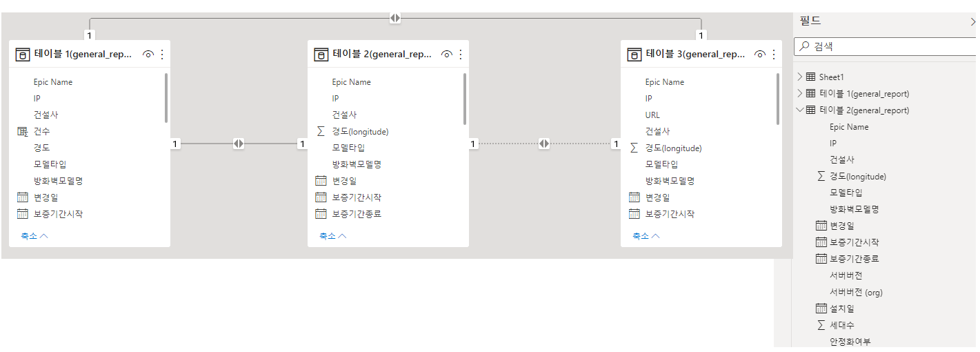
Task: Select Epic Name field in 테이블 1 card
Action: coord(53,82)
